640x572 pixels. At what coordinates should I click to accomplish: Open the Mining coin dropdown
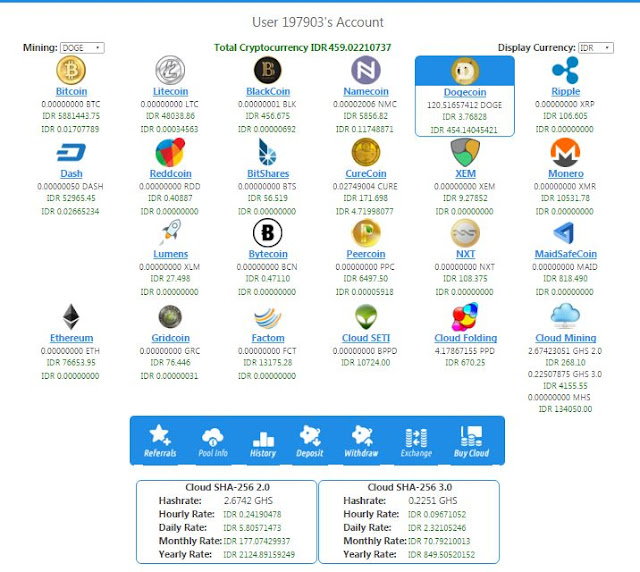pos(82,48)
